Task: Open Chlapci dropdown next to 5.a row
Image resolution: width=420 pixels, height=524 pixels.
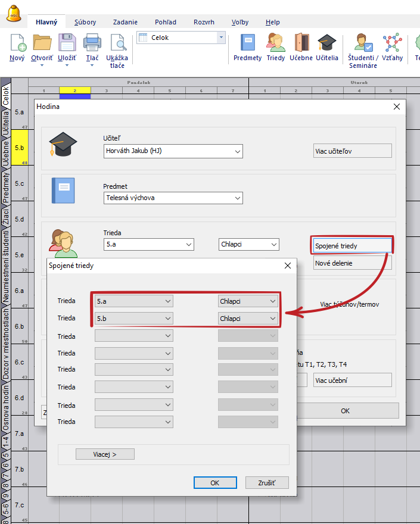Action: tap(248, 301)
